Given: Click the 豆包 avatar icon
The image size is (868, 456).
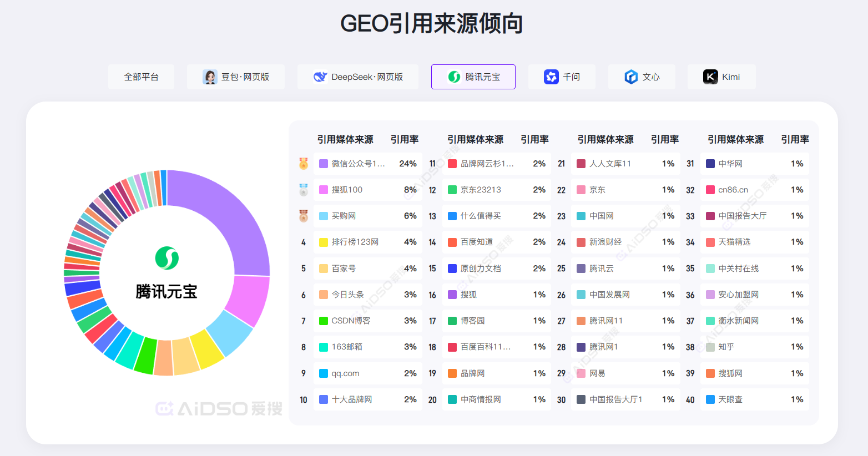Looking at the screenshot, I should tap(210, 77).
